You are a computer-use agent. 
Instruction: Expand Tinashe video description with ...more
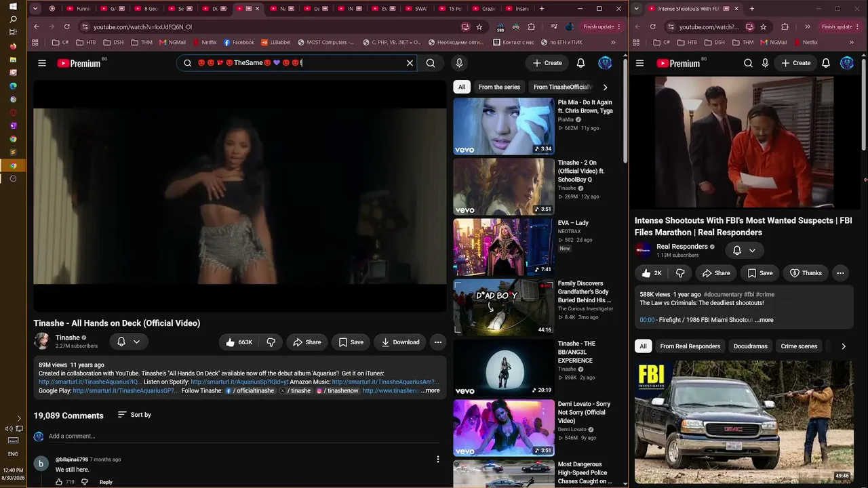point(431,390)
